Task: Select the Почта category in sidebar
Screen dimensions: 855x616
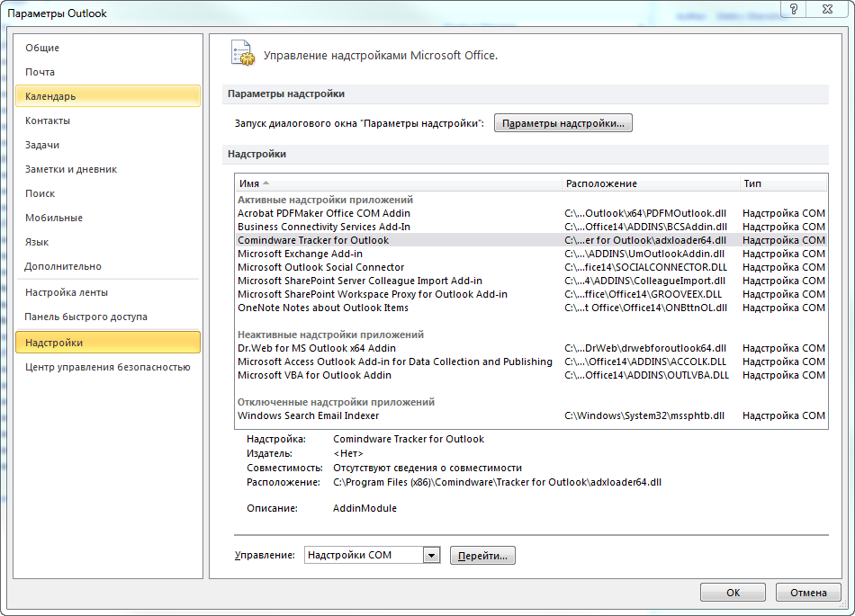Action: 108,72
